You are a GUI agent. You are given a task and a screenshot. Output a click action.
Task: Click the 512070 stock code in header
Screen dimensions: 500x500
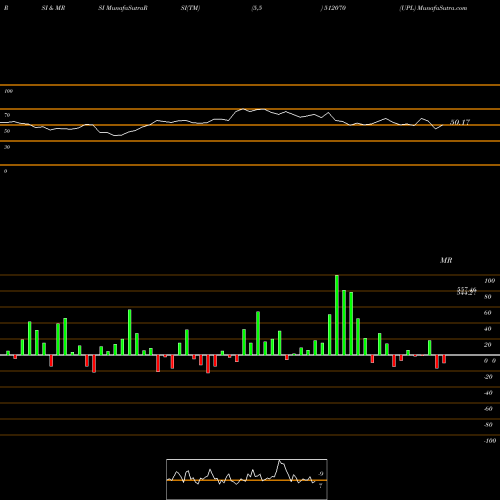[x=335, y=8]
